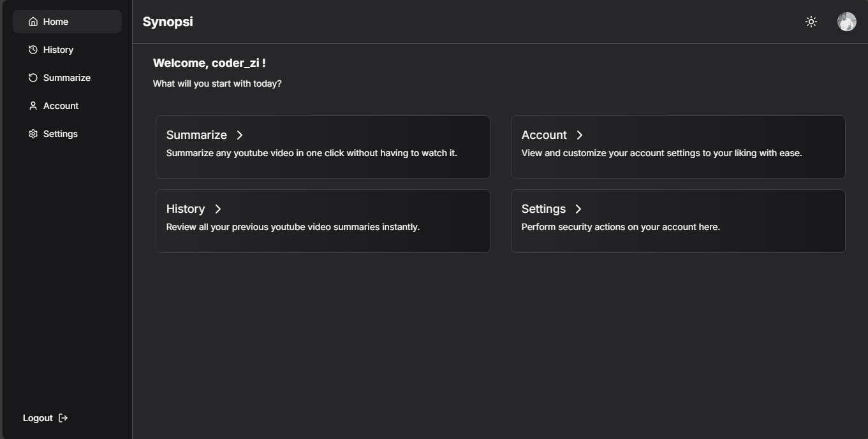The image size is (868, 439).
Task: Select Home label in the sidebar
Action: [55, 22]
